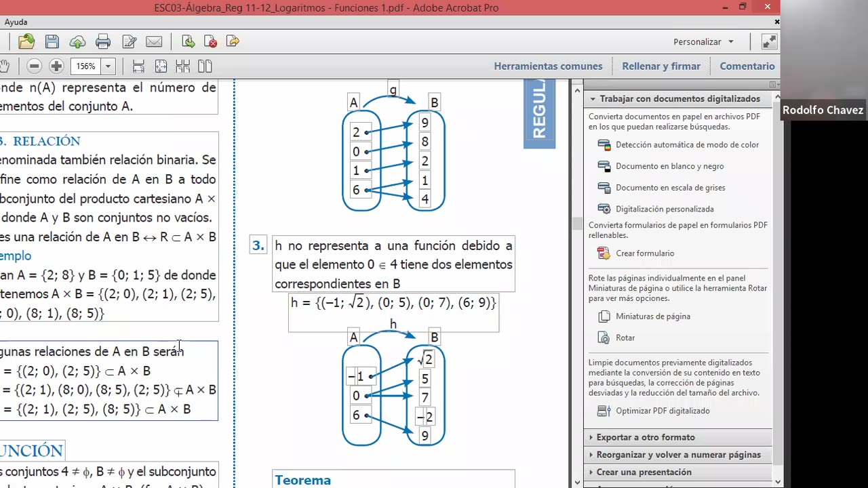Open Miniaturas de página
The image size is (868, 488).
pyautogui.click(x=653, y=317)
